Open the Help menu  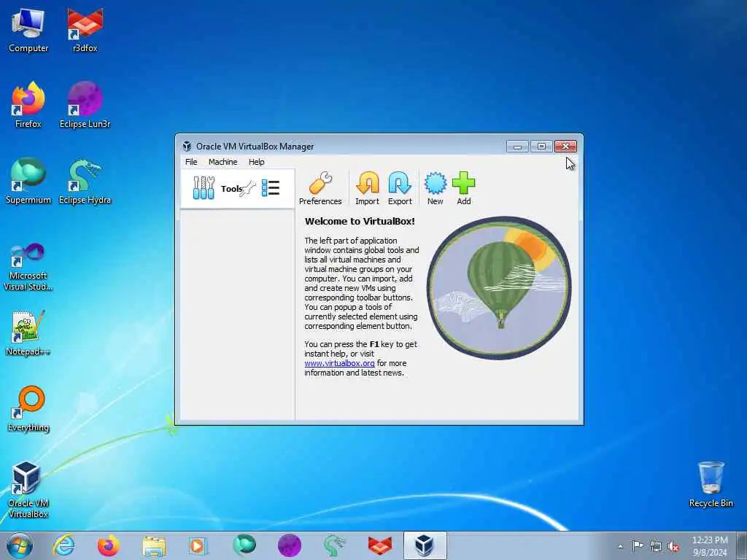coord(256,162)
